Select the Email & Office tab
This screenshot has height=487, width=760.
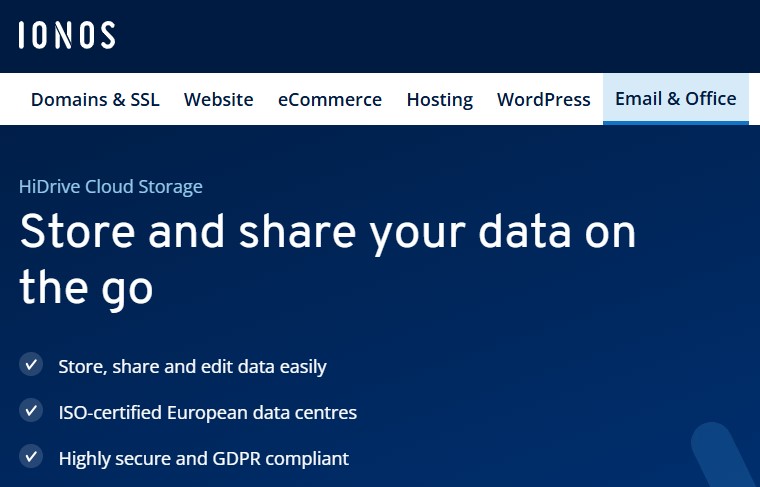click(675, 98)
